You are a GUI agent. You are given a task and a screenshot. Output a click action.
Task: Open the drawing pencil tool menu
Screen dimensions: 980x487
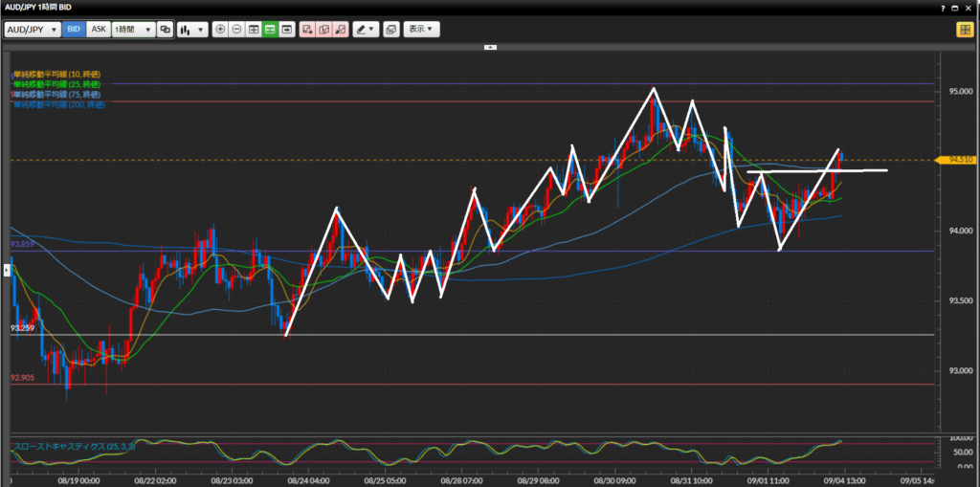pyautogui.click(x=366, y=30)
